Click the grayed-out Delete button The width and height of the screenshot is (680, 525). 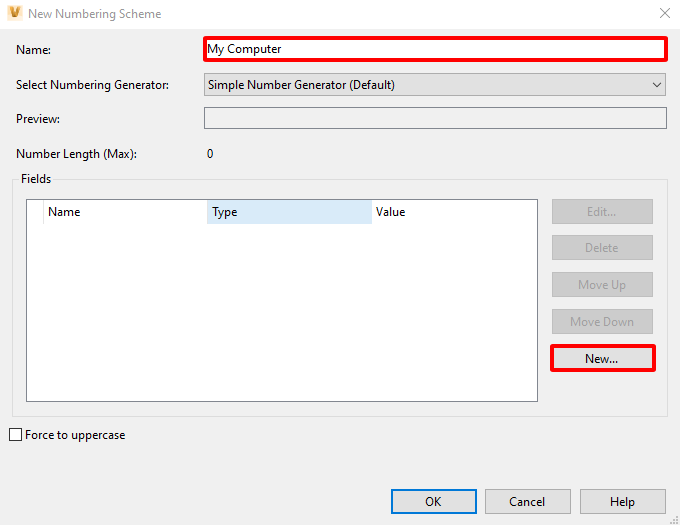(x=602, y=248)
